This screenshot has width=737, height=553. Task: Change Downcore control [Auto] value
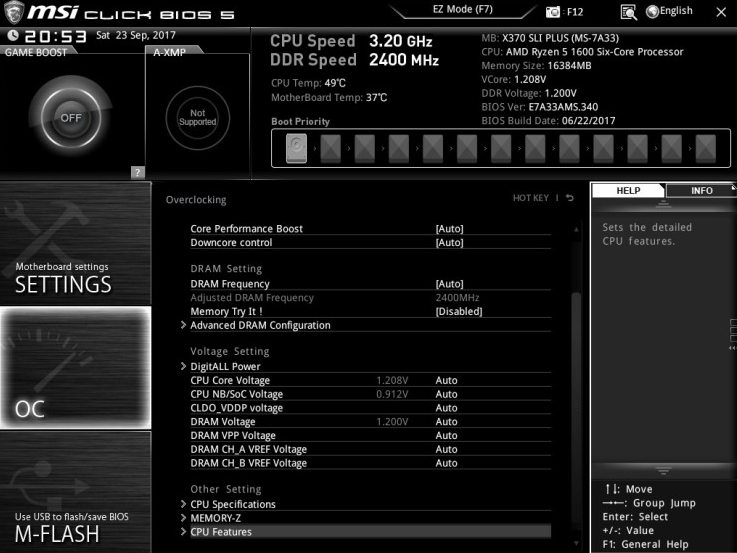[449, 242]
